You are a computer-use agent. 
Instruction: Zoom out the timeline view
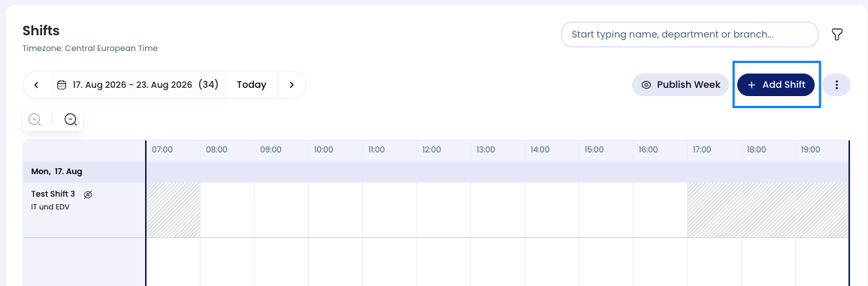[71, 119]
